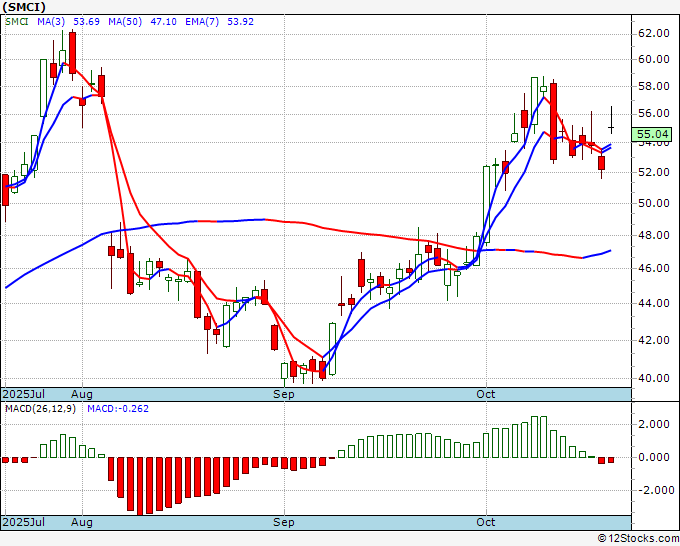Click Oct on the MACD panel axis
This screenshot has width=680, height=546.
486,522
